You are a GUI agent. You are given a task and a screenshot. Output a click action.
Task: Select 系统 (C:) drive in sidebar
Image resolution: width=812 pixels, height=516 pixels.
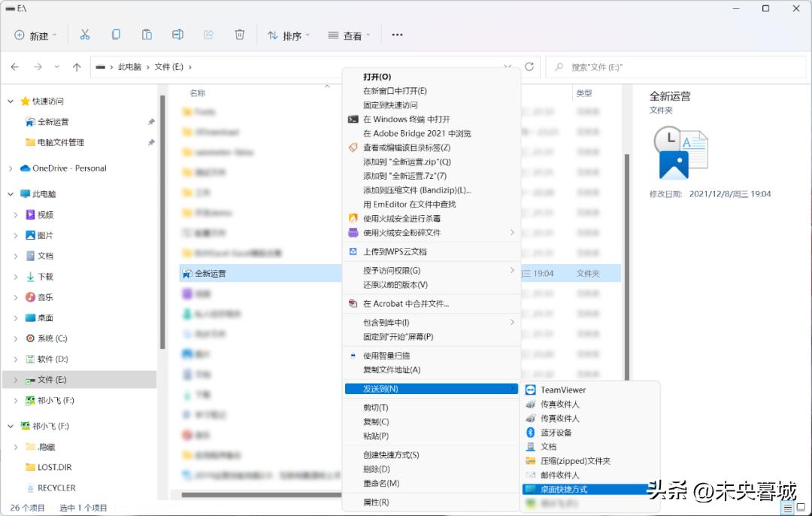click(52, 338)
